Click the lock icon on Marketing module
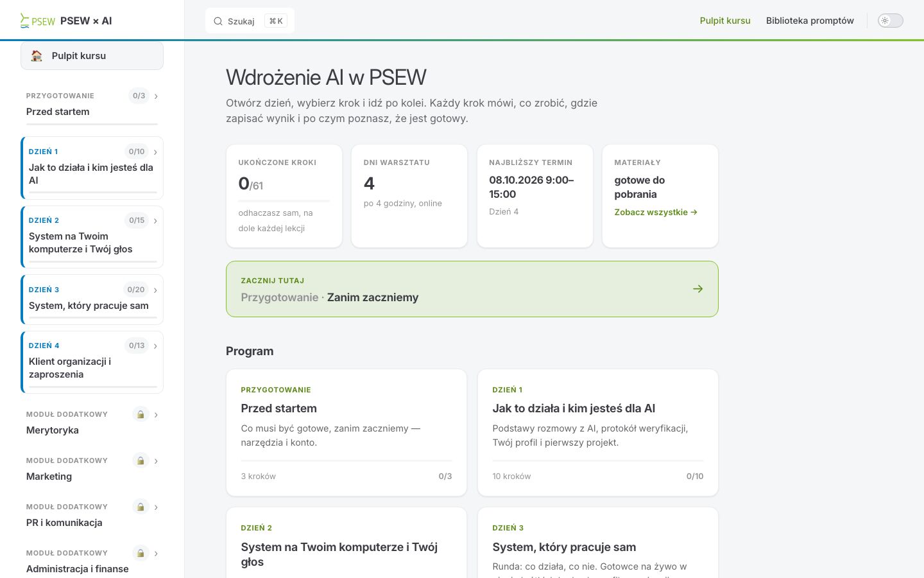 (141, 460)
